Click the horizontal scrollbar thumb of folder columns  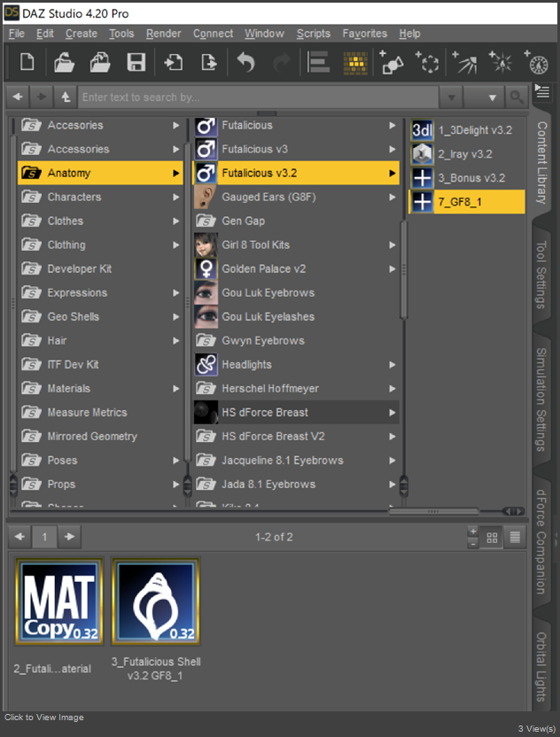433,511
